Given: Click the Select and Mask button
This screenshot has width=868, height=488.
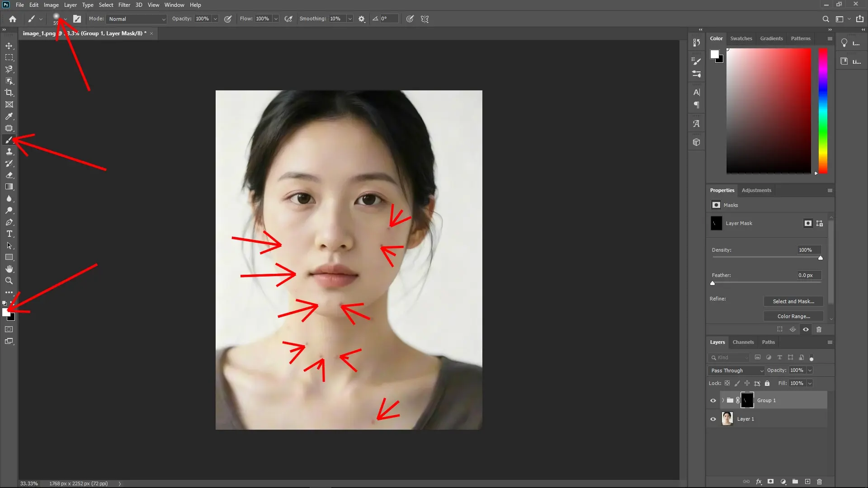Looking at the screenshot, I should pos(793,301).
